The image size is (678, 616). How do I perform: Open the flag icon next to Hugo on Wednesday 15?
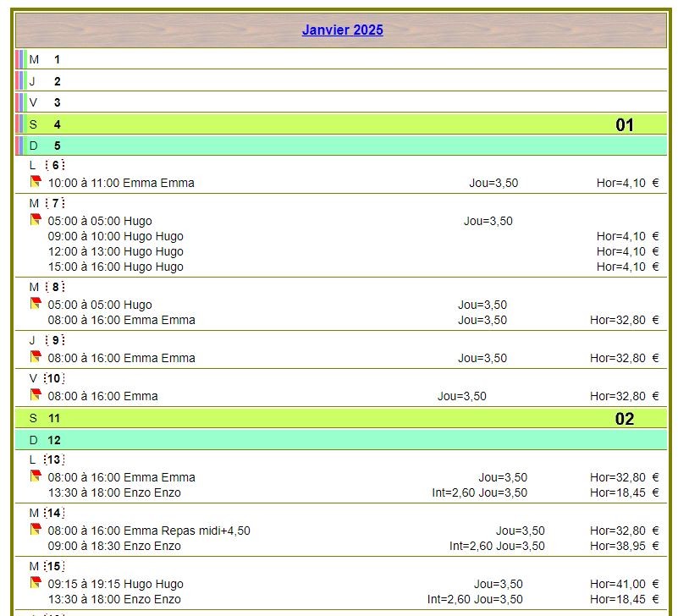(35, 584)
